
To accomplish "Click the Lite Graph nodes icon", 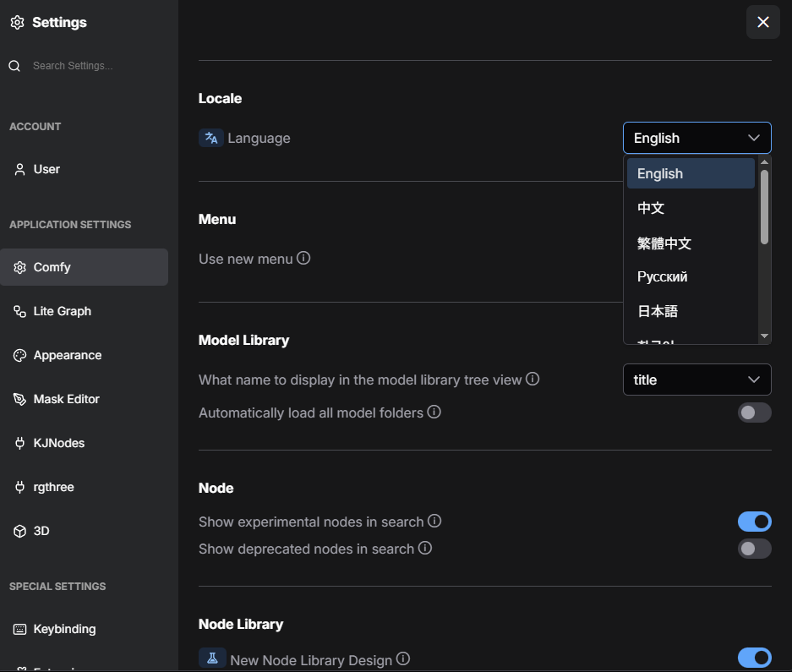I will click(19, 311).
